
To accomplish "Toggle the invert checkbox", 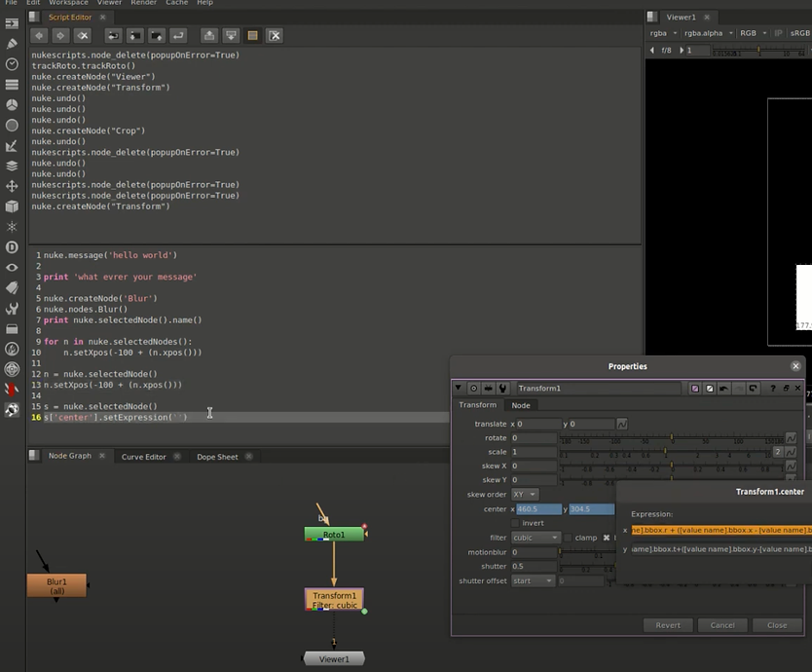I will tap(515, 523).
